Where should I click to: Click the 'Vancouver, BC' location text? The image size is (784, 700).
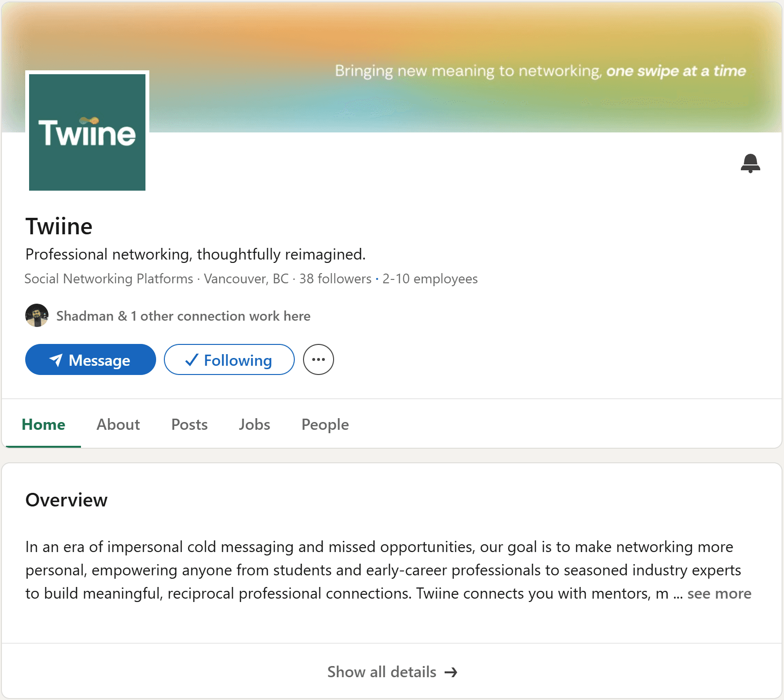[246, 278]
